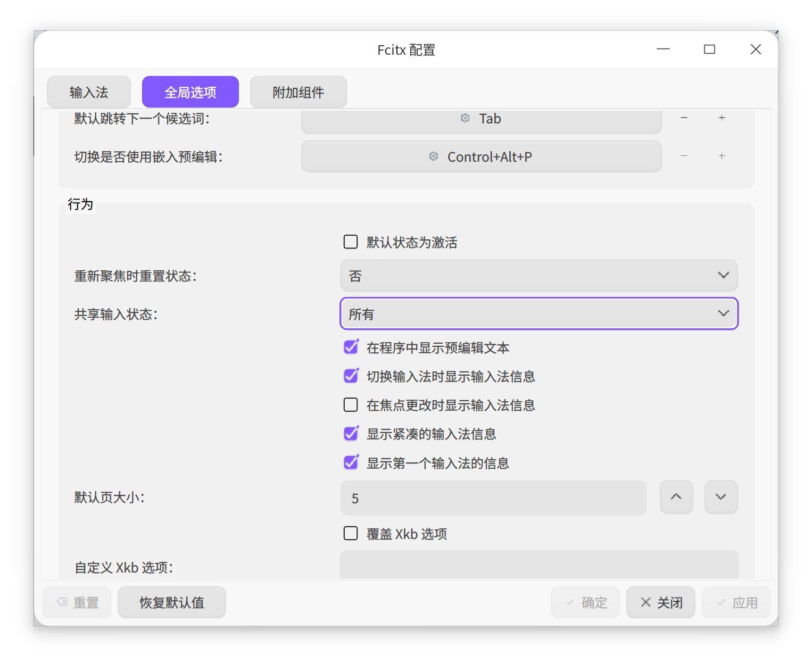The height and width of the screenshot is (663, 812).
Task: Click the 切换是否使用嵌入预编辑 label
Action: [148, 157]
